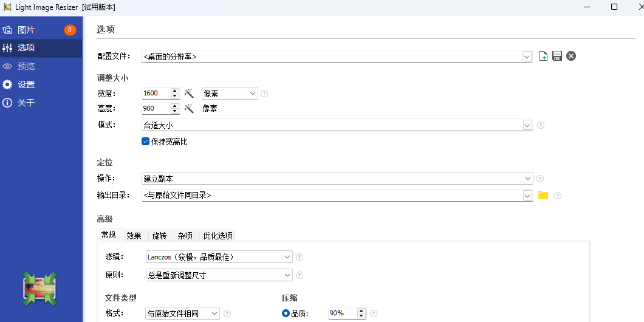Click the 高度 value field
Viewport: 644px width, 322px height.
coord(156,108)
